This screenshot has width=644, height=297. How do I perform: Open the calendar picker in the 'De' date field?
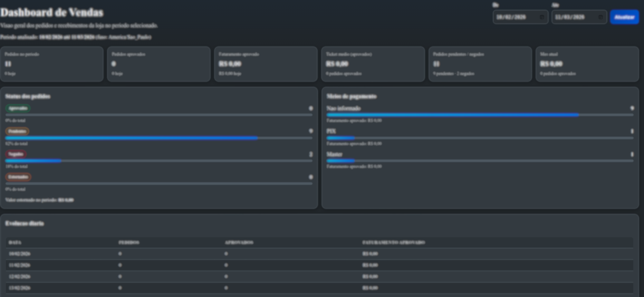542,17
